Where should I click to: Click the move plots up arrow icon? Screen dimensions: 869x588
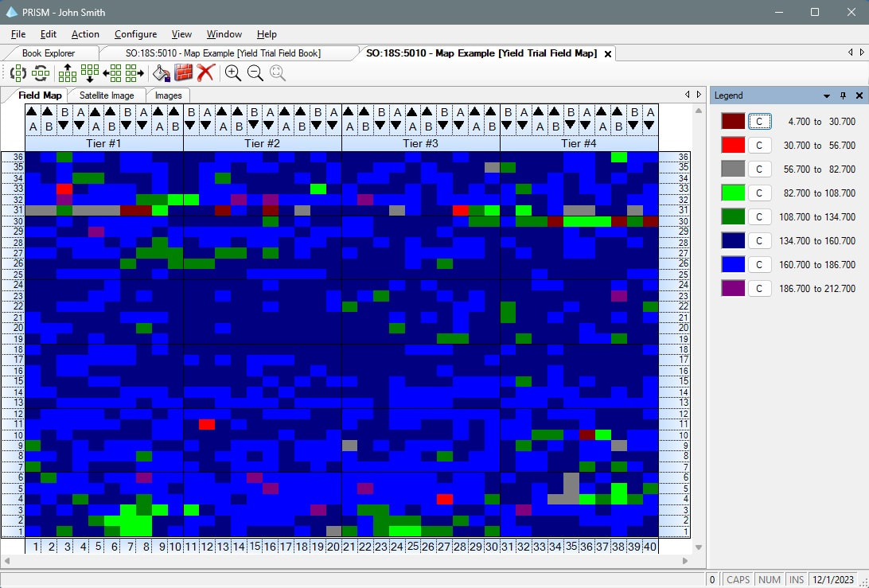pyautogui.click(x=67, y=72)
